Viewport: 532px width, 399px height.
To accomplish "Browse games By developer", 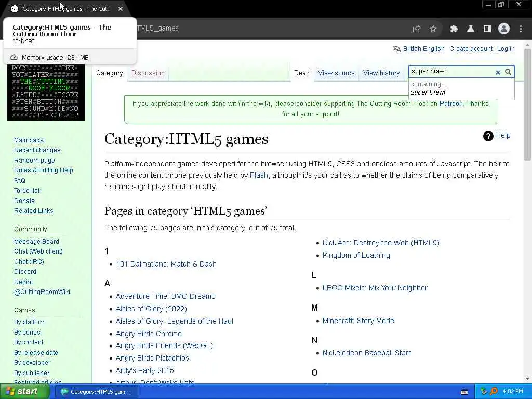I will point(32,362).
